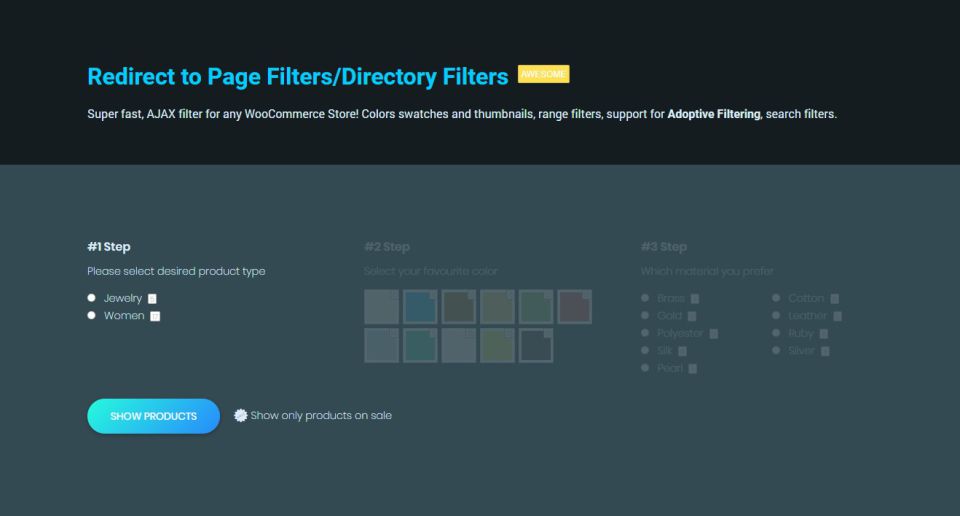Viewport: 960px width, 516px height.
Task: Click the AWESOME yellow badge
Action: (x=543, y=75)
